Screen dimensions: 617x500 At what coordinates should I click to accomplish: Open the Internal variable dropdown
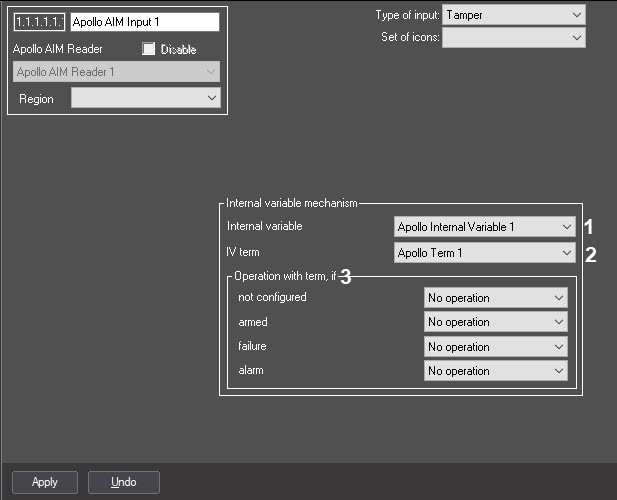485,227
